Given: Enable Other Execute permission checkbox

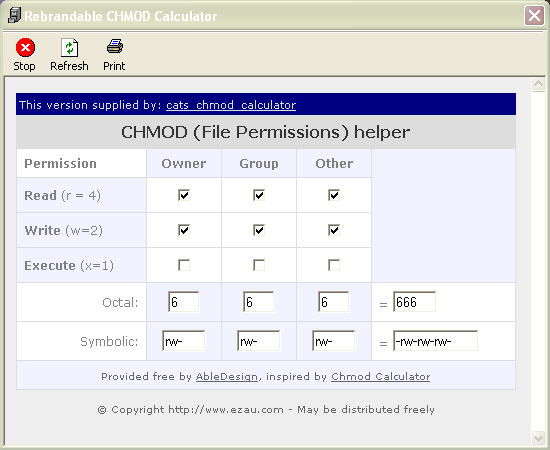Looking at the screenshot, I should click(334, 265).
